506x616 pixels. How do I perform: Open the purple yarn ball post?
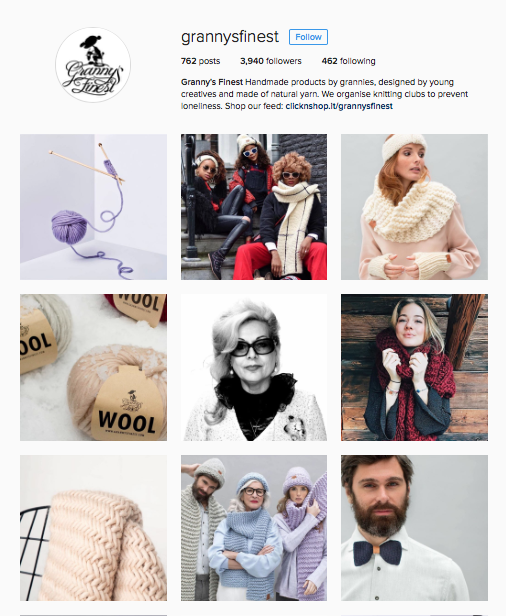(x=94, y=207)
